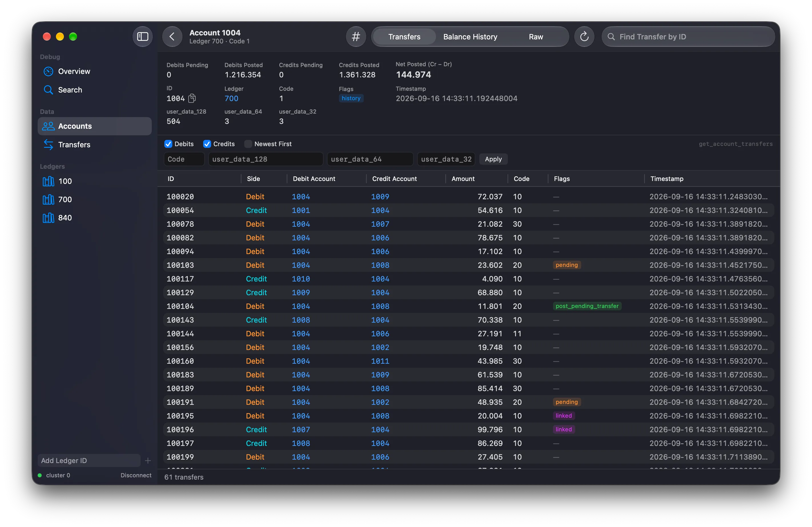Toggle the sidebar panel icon
Viewport: 812px width, 527px height.
[x=142, y=37]
